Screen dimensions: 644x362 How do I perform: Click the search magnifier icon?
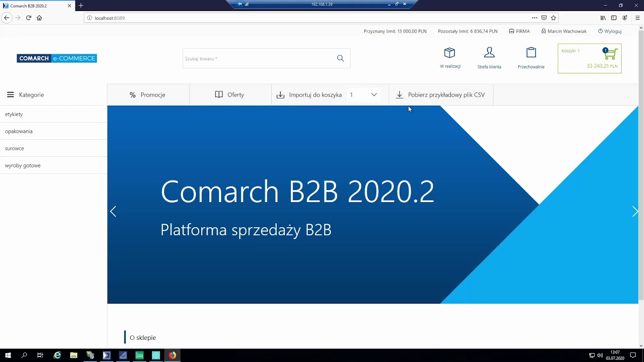341,58
